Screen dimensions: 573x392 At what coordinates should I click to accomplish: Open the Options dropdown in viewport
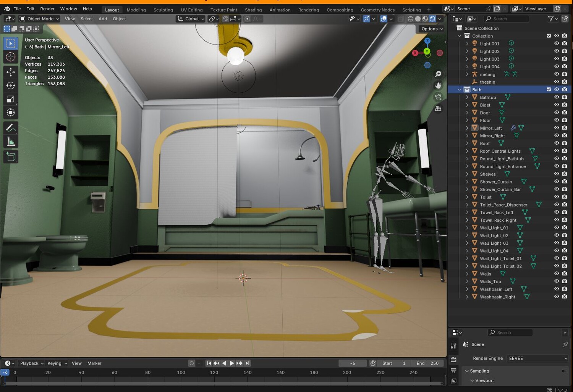tap(432, 29)
